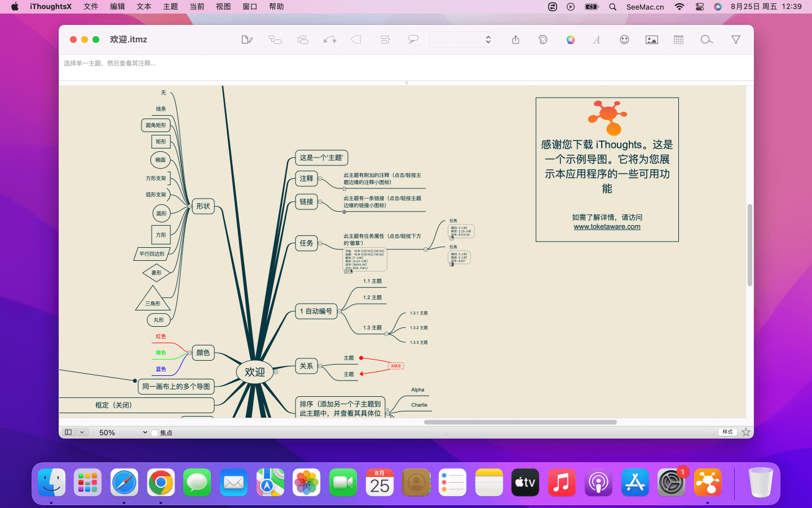
Task: Click the filter funnel icon
Action: [x=736, y=40]
